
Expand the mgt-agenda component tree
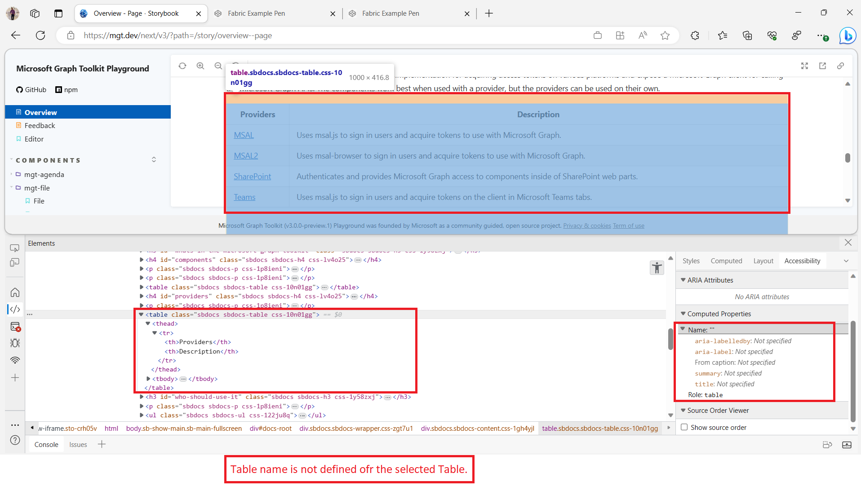(11, 174)
